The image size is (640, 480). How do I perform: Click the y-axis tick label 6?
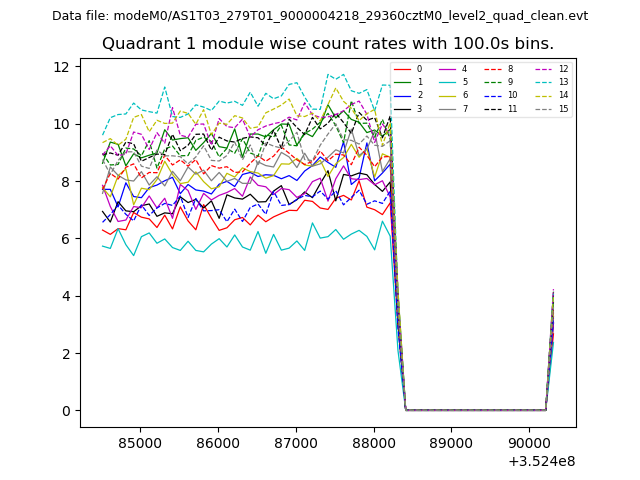click(66, 239)
